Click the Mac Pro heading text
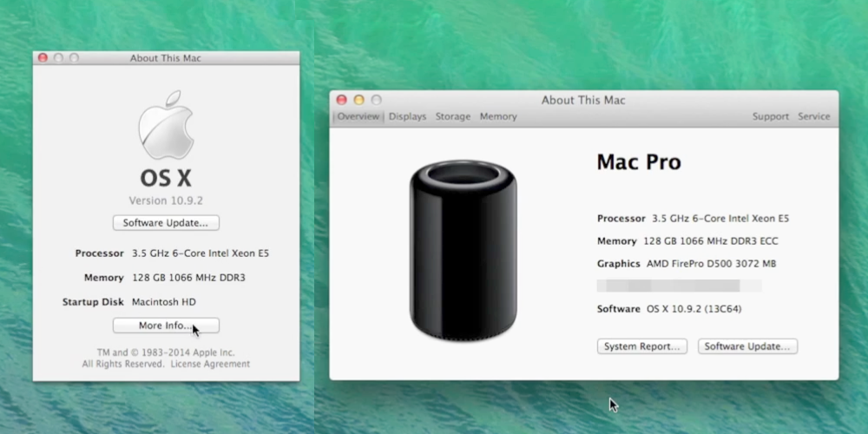 639,161
